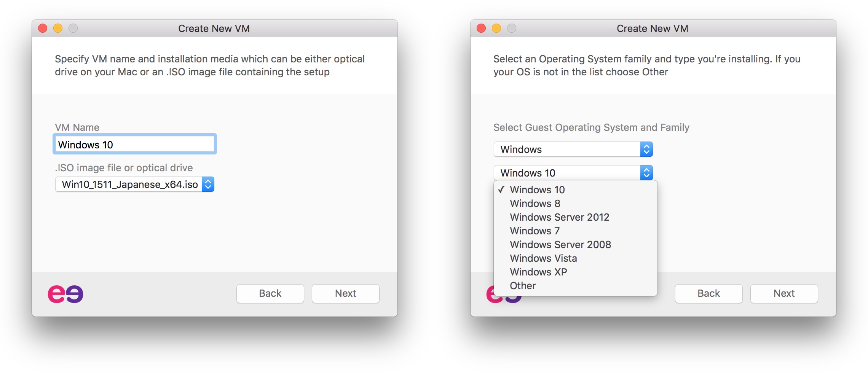The image size is (868, 382).
Task: Select Windows 8 from the list
Action: coord(576,204)
